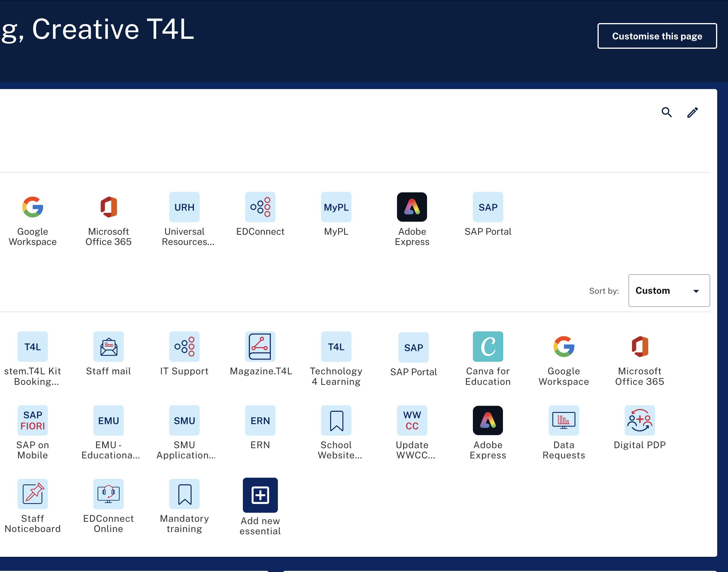The width and height of the screenshot is (728, 572).
Task: Open stem.T4L Kit Booking tile
Action: [32, 347]
